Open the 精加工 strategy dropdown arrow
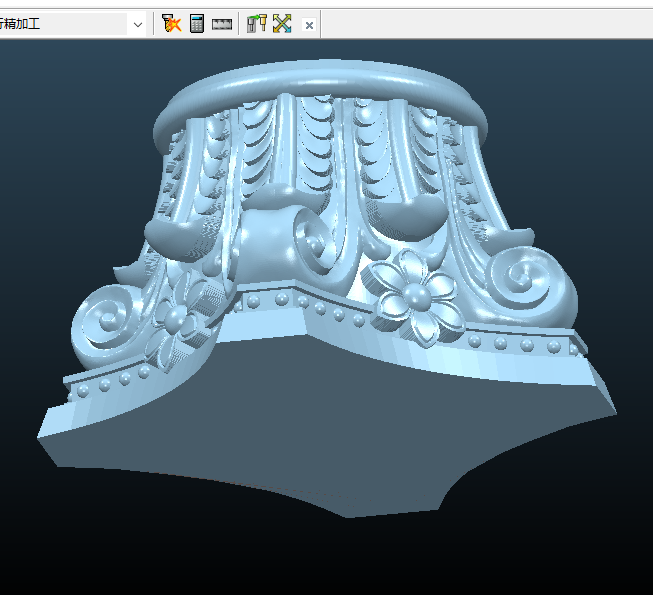653x595 pixels. tap(137, 24)
